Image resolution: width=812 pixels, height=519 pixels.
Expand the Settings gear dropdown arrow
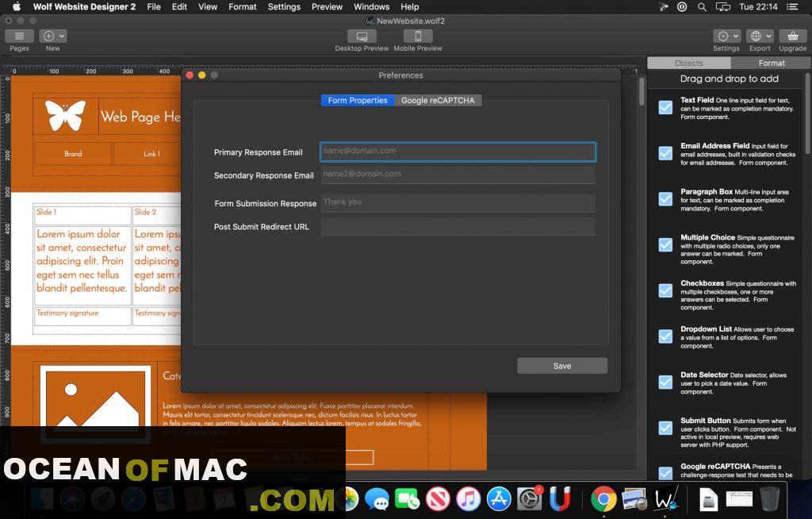736,36
